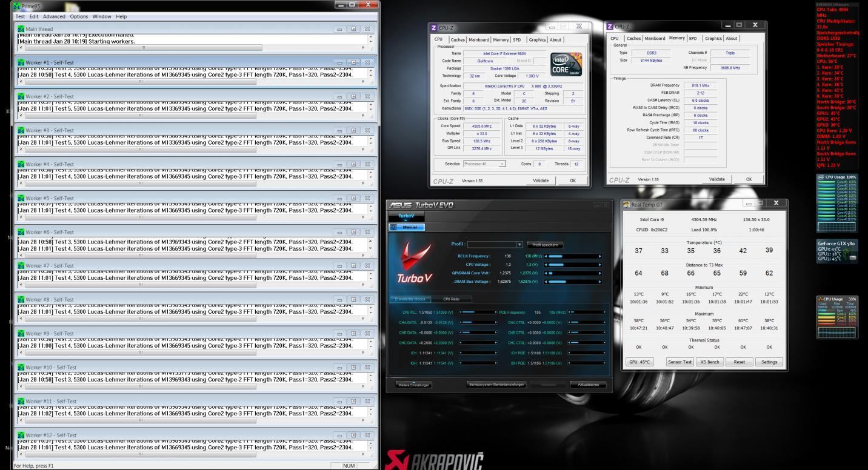The height and width of the screenshot is (470, 868).
Task: Click the Intel CPU Usage 100% gadget
Action: [838, 203]
